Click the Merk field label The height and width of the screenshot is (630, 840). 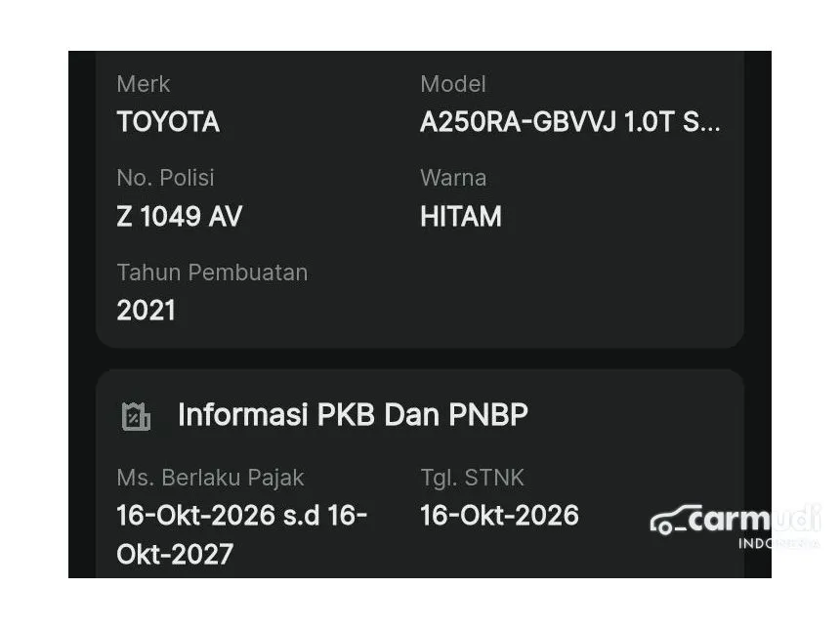[143, 84]
